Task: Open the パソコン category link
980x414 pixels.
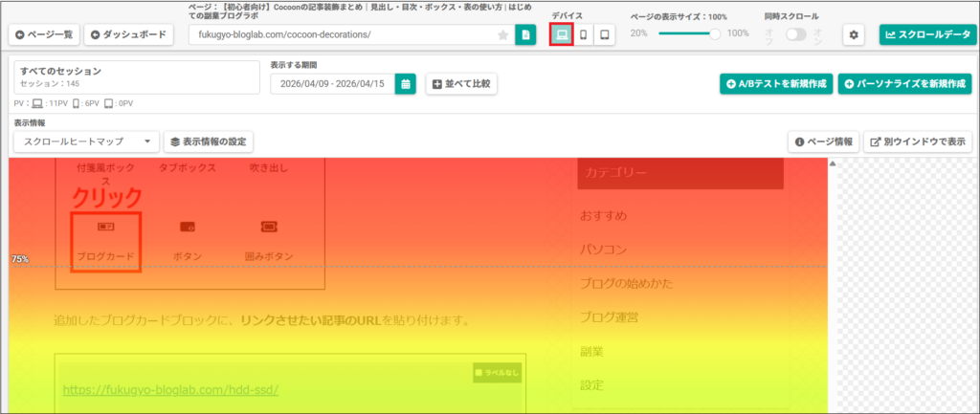Action: pyautogui.click(x=603, y=250)
